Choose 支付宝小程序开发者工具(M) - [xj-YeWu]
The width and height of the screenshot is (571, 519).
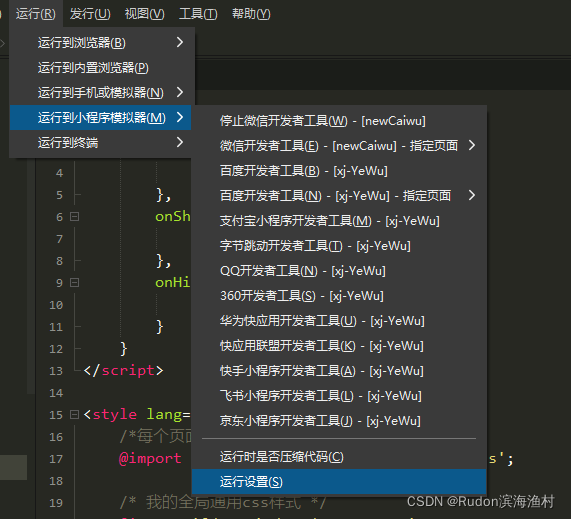coord(339,221)
